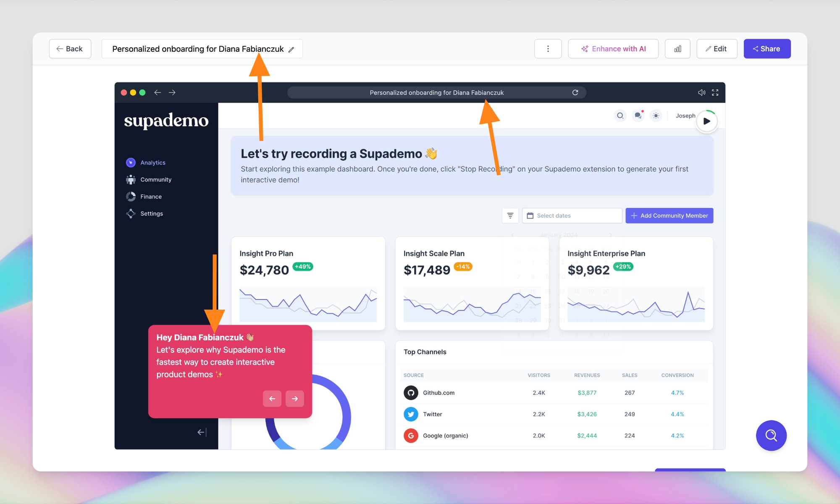
Task: Click the Google (organic) channel row
Action: (x=554, y=436)
